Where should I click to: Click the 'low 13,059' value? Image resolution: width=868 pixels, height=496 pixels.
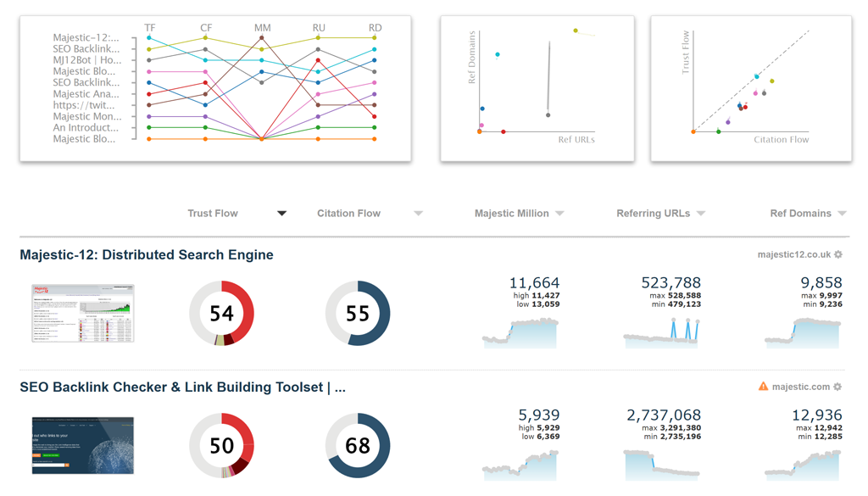(x=537, y=304)
